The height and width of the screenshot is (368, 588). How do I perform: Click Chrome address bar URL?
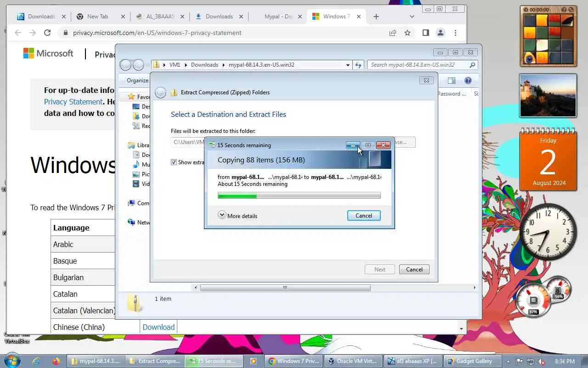[x=157, y=33]
